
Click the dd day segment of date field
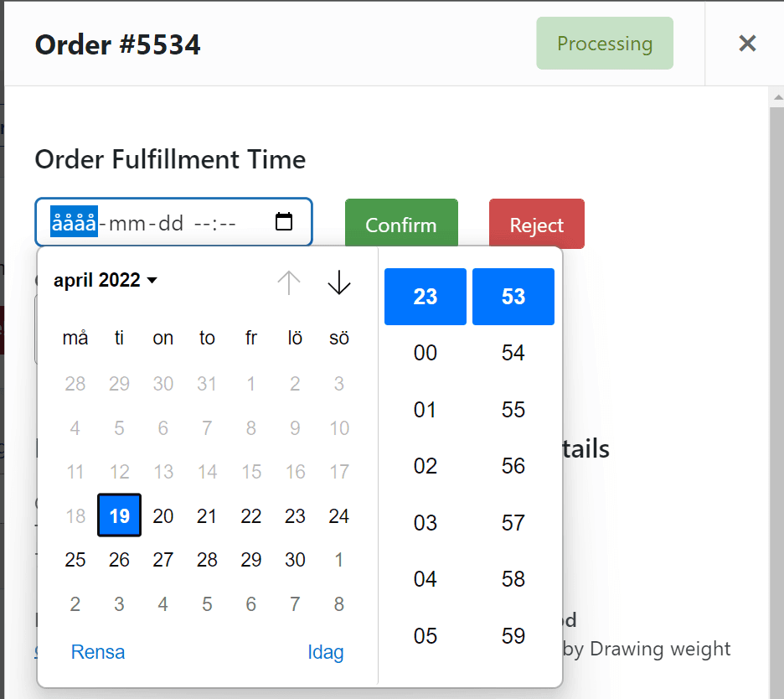(x=171, y=223)
